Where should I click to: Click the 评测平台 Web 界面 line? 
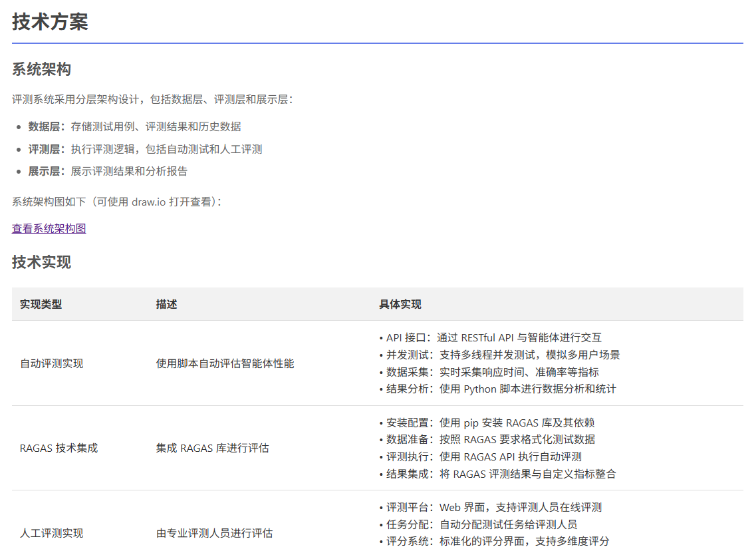pyautogui.click(x=490, y=507)
